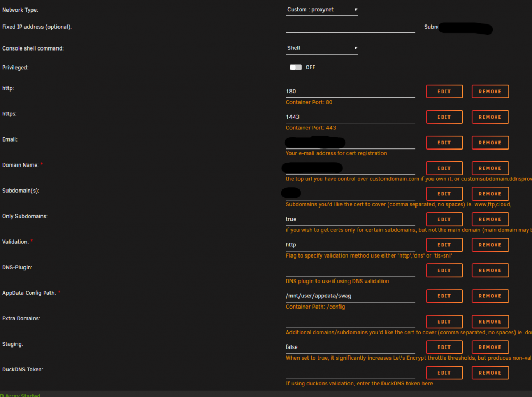The height and width of the screenshot is (397, 532).
Task: Click the 'DuckDNS Token:' label
Action: click(x=22, y=369)
